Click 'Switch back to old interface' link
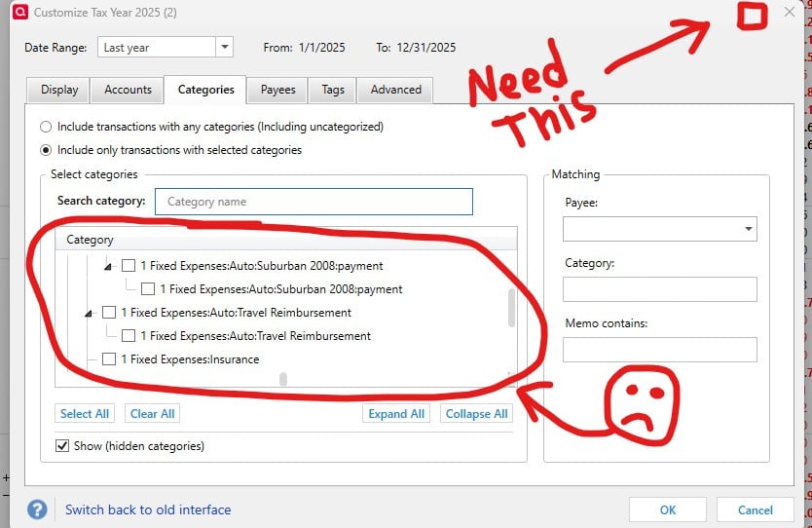812x528 pixels. tap(148, 509)
